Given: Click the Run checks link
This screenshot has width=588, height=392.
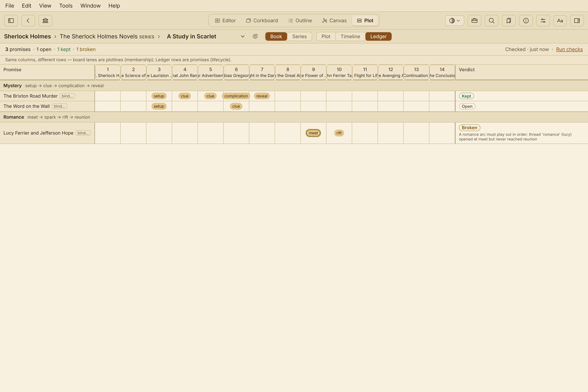Looking at the screenshot, I should (569, 49).
